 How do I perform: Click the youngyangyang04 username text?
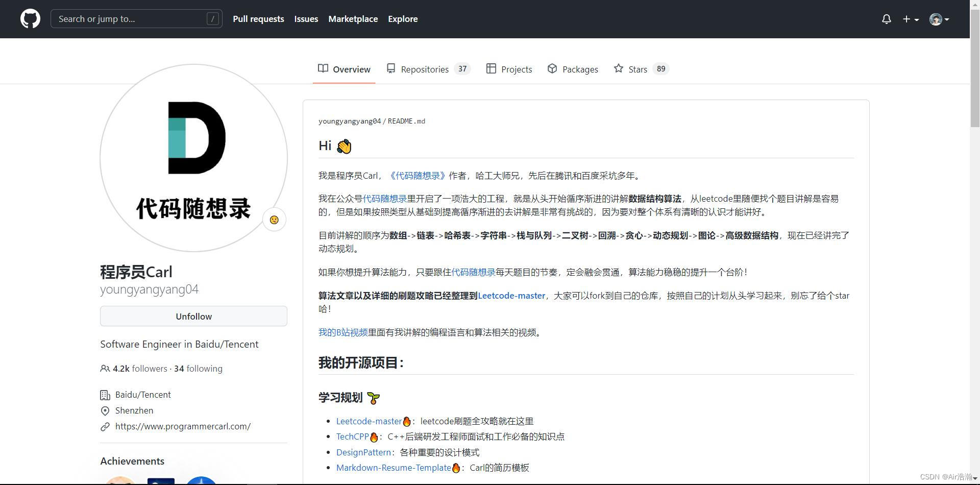click(x=149, y=289)
